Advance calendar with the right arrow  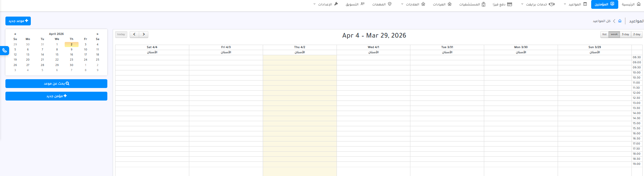(x=144, y=35)
